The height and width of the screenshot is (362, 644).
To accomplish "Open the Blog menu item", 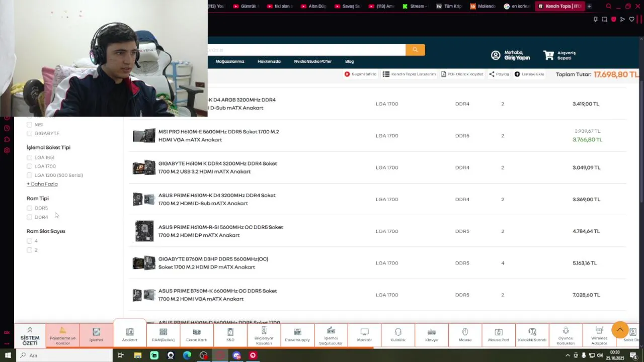I will click(350, 61).
